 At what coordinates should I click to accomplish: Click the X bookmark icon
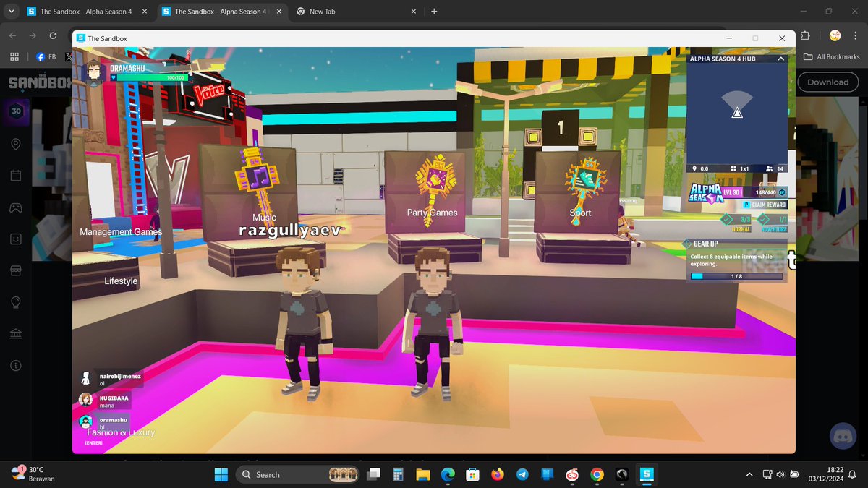tap(69, 56)
